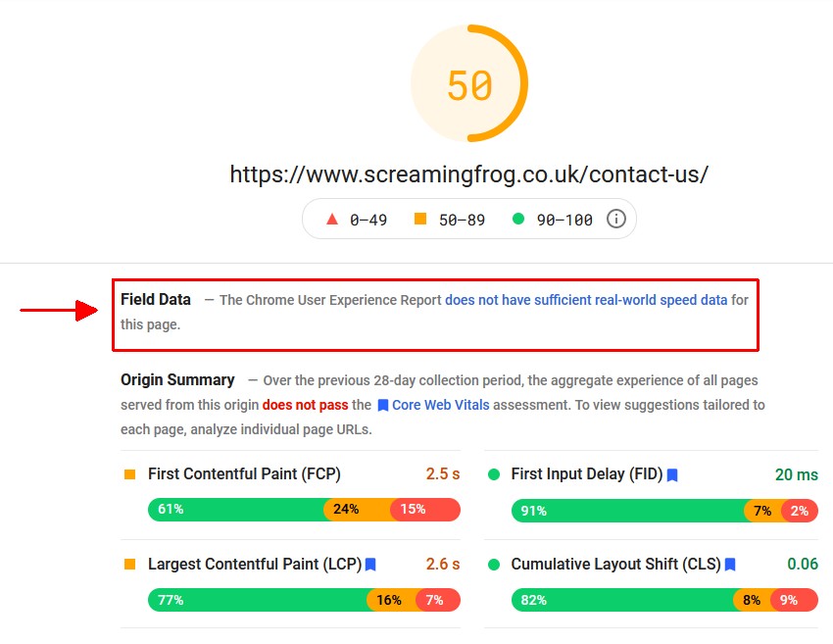Screen dimensions: 833x644
Task: Click the Field Data heading
Action: [x=156, y=299]
